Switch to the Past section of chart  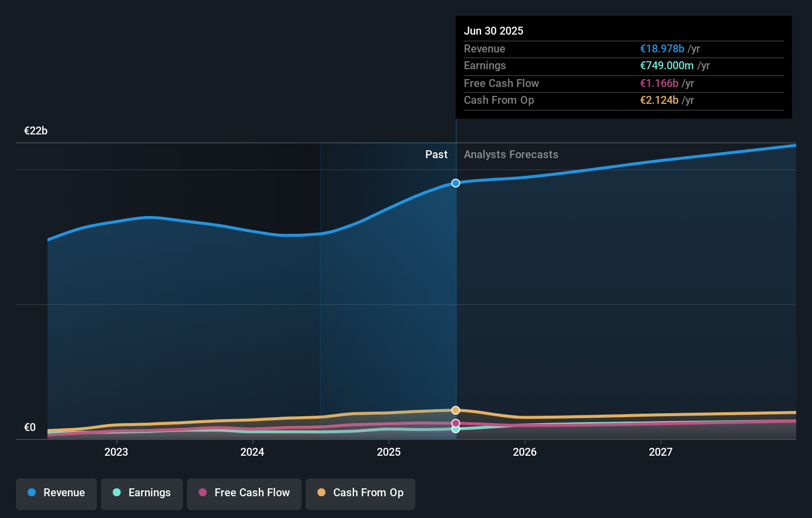pyautogui.click(x=436, y=154)
